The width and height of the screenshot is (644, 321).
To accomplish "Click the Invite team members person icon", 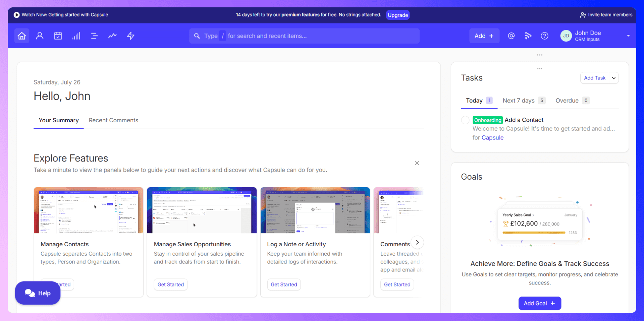I will [x=583, y=15].
